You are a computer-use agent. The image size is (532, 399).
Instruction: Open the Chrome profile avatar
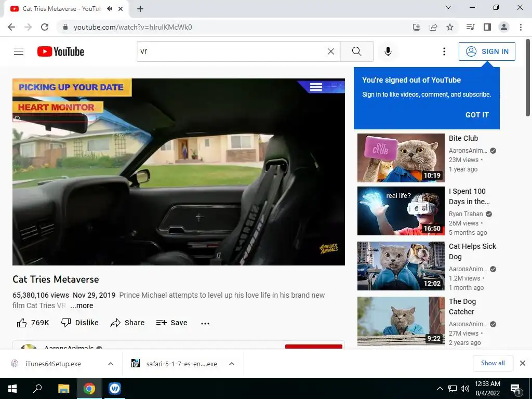[x=504, y=27]
